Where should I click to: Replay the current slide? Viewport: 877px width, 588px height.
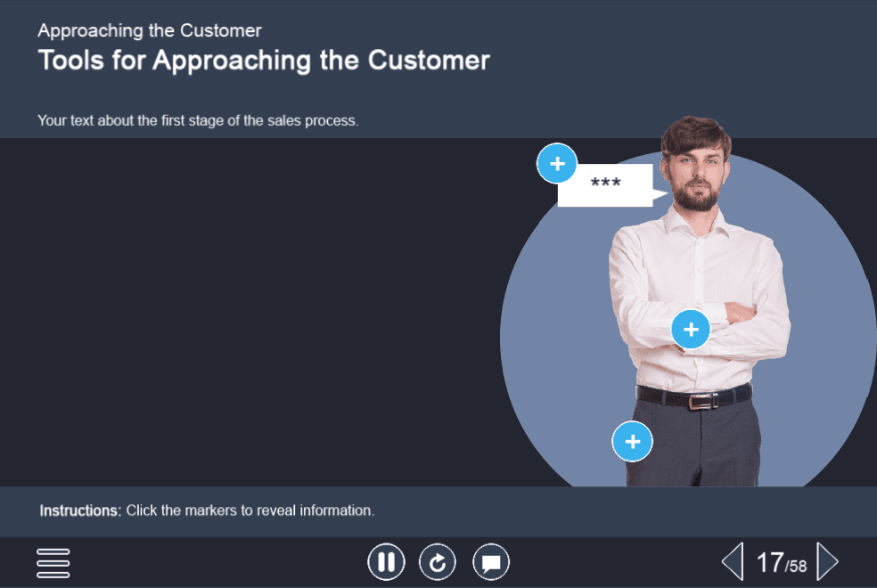click(x=438, y=562)
